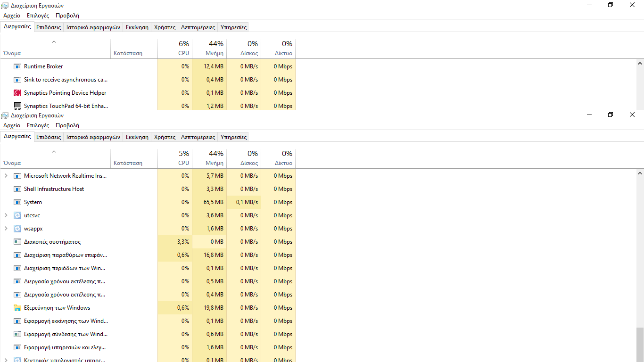Click the red Synaptics Pointing Device Helper icon

[17, 93]
